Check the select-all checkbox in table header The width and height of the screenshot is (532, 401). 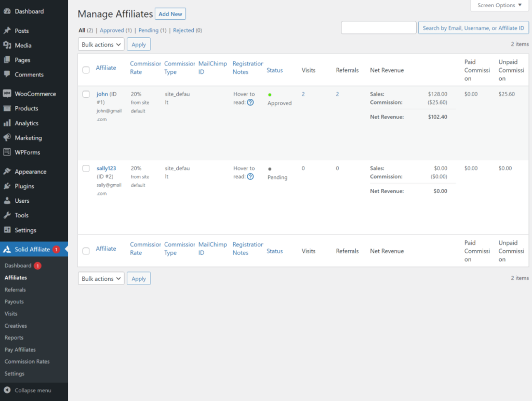coord(86,70)
